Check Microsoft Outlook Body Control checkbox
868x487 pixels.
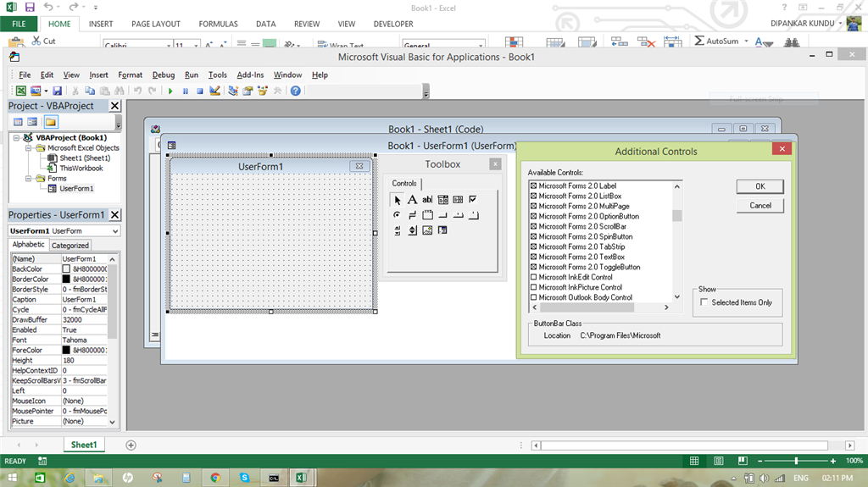pos(534,297)
